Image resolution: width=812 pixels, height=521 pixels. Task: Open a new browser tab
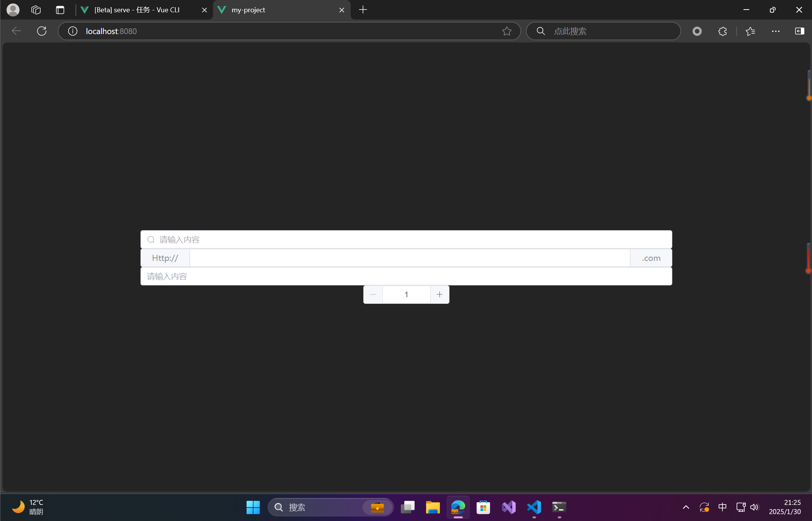(363, 10)
